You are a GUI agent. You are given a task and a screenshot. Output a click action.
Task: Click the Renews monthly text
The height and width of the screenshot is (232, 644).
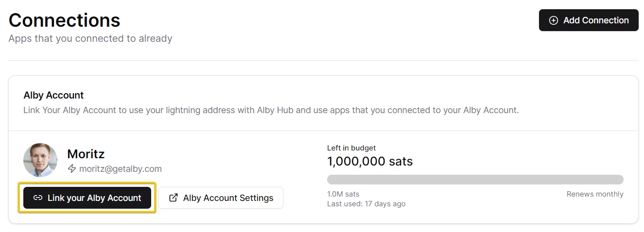coord(594,194)
